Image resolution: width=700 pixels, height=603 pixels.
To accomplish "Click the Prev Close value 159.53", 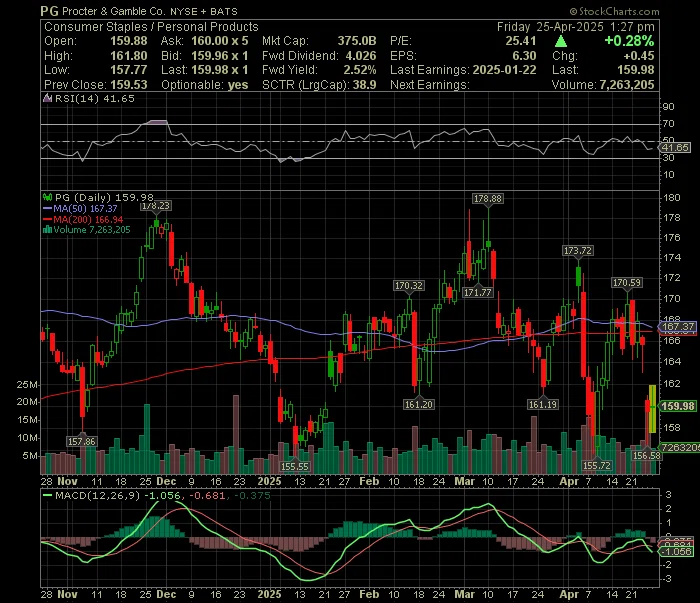I will [x=129, y=85].
